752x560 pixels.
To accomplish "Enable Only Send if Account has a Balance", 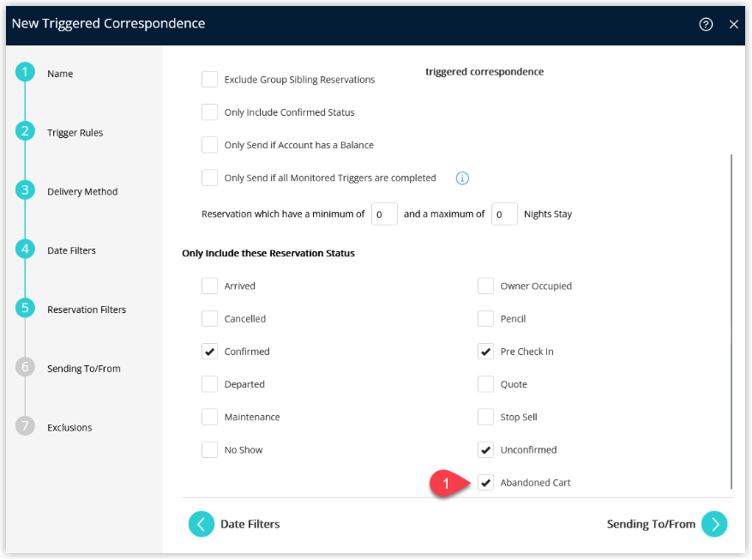I will click(209, 145).
